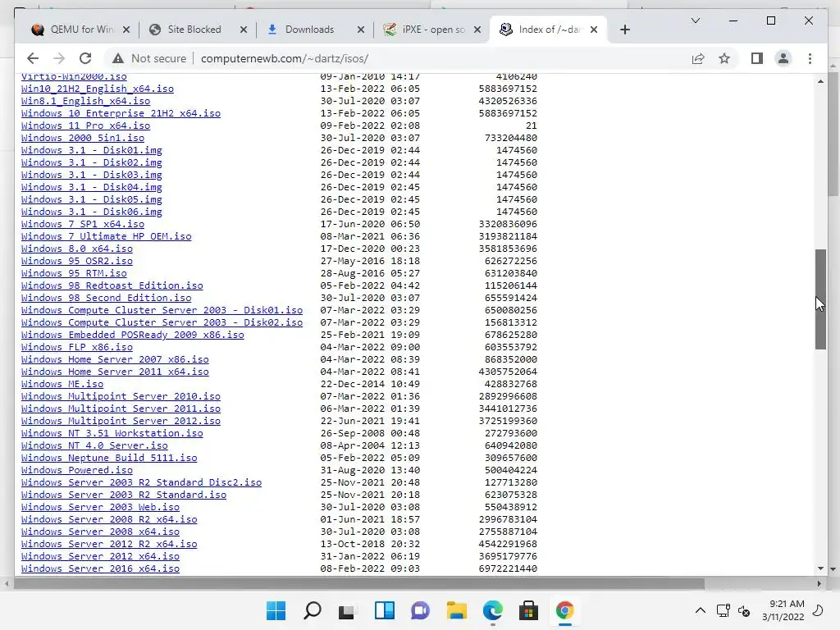Viewport: 840px width, 630px height.
Task: Click the page scroll-up arrow
Action: (x=820, y=81)
